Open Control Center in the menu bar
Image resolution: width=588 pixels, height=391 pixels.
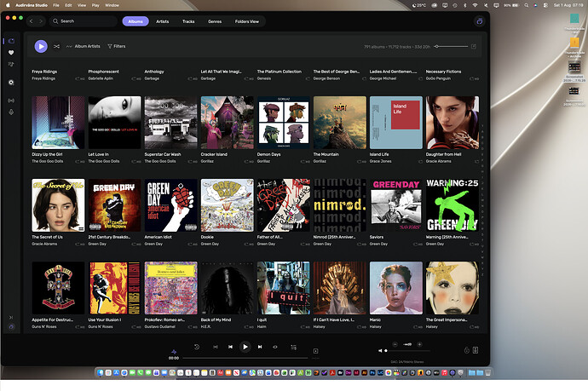pyautogui.click(x=545, y=5)
